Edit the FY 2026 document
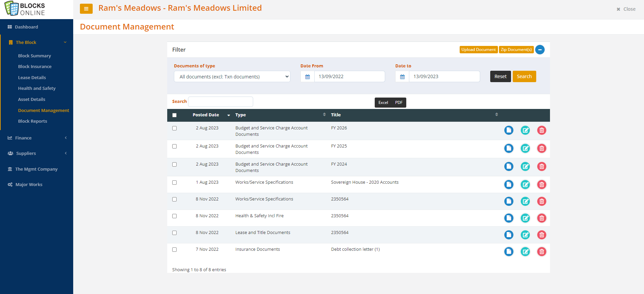 [525, 130]
